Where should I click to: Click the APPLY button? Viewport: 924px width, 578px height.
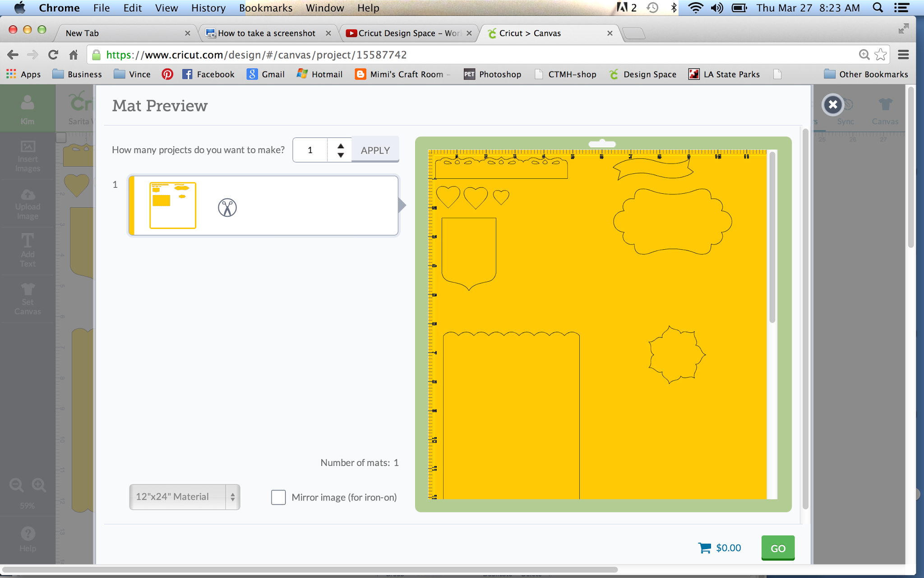click(375, 150)
